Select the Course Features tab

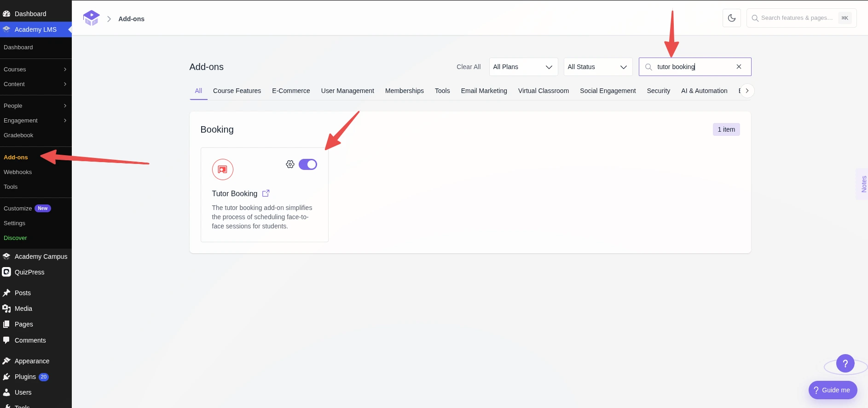(x=237, y=91)
